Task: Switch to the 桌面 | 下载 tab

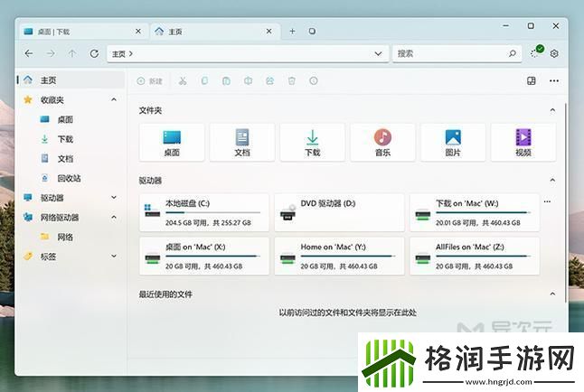Action: (x=83, y=32)
